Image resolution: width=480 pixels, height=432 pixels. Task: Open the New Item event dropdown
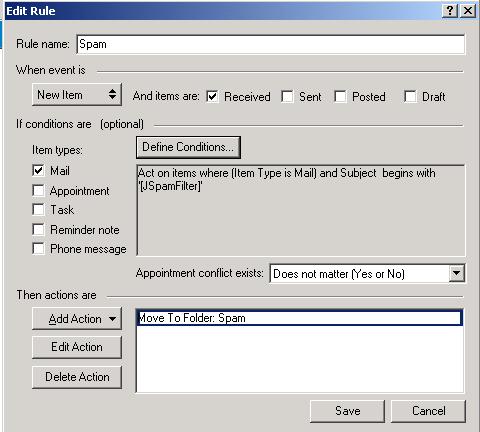pyautogui.click(x=77, y=95)
